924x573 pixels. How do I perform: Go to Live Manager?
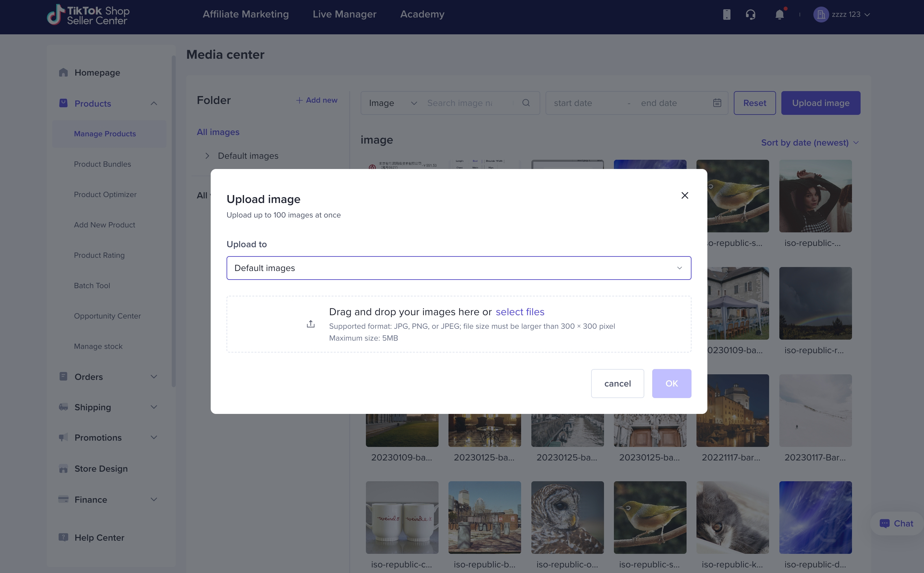point(344,14)
